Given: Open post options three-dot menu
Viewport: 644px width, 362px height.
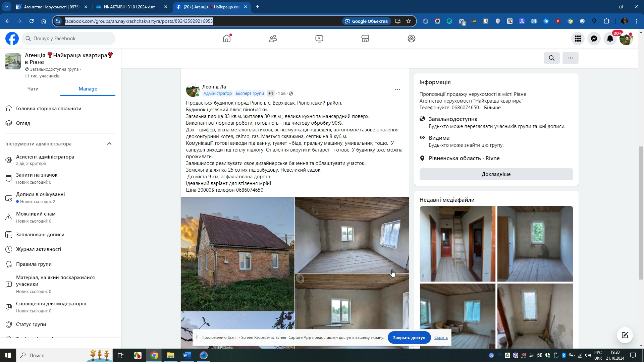Looking at the screenshot, I should click(x=397, y=89).
